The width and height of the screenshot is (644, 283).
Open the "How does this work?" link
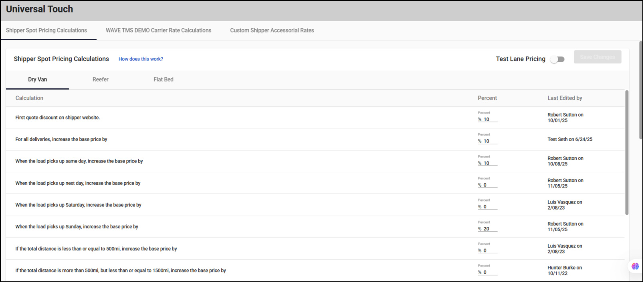tap(141, 59)
